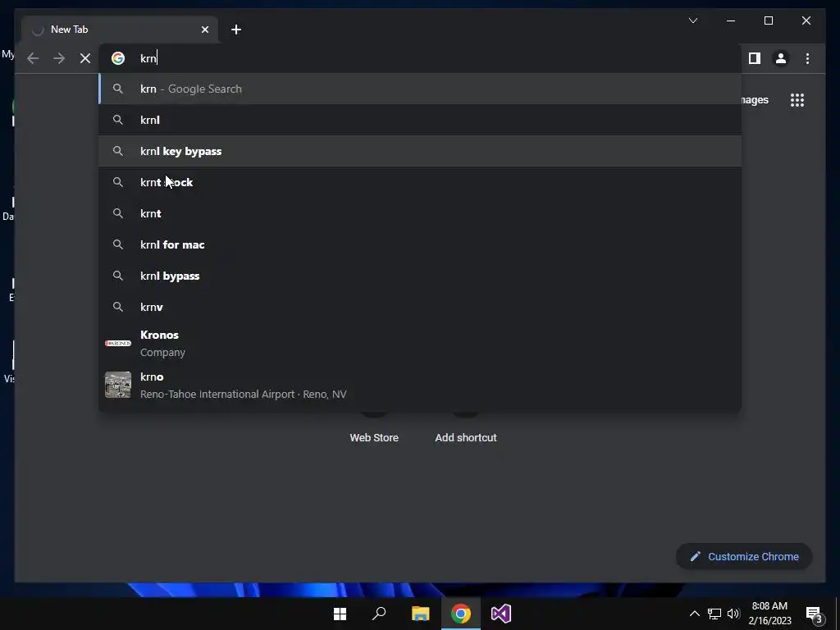Open the Windows Start menu
840x630 pixels.
pyautogui.click(x=340, y=614)
